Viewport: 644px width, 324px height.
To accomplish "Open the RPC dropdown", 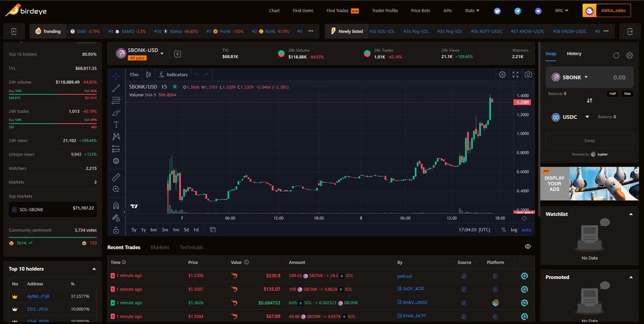I will [563, 11].
